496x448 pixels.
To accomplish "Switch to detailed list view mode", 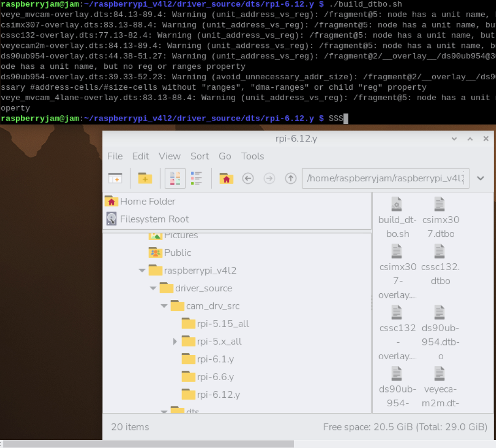I will point(196,178).
